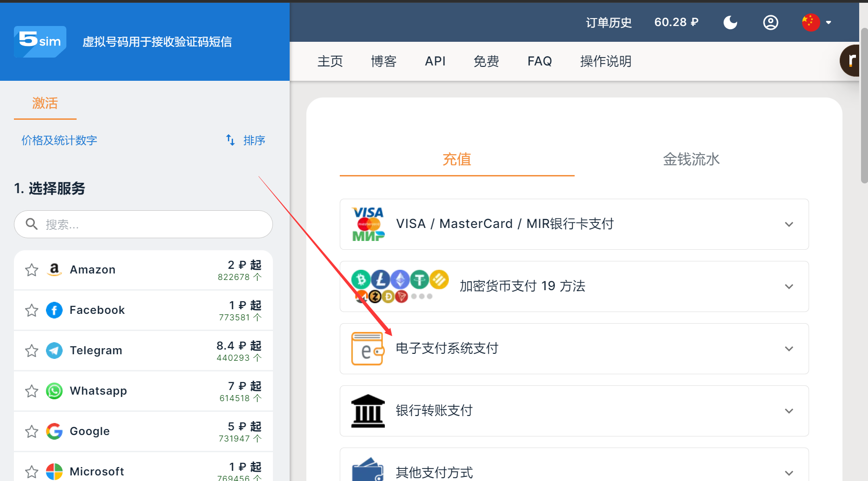Viewport: 868px width, 481px height.
Task: Click the Google logo icon
Action: [54, 431]
